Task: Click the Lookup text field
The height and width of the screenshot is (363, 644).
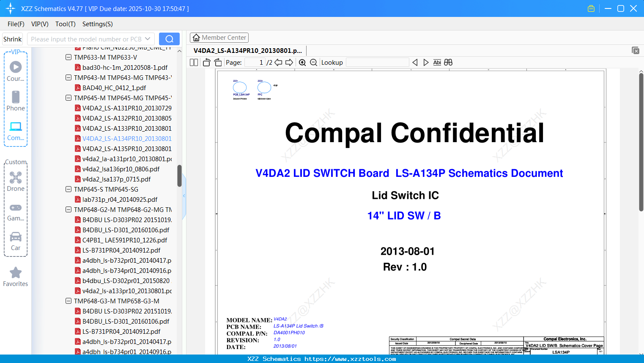Action: (x=377, y=63)
